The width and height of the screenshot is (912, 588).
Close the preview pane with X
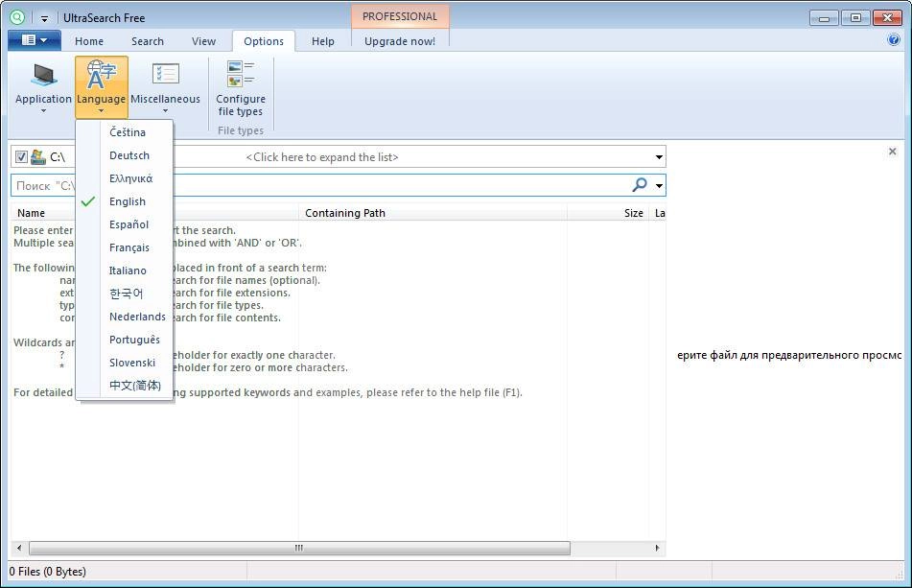click(892, 152)
